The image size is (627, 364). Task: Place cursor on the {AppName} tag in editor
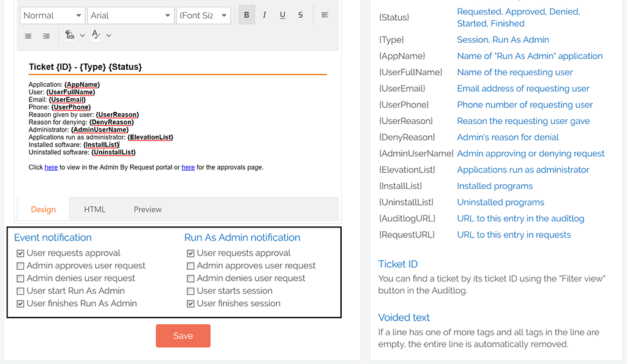pos(82,84)
